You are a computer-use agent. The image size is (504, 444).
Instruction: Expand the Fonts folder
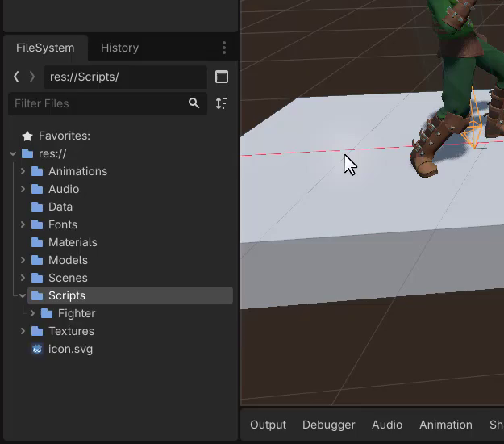[x=23, y=224]
